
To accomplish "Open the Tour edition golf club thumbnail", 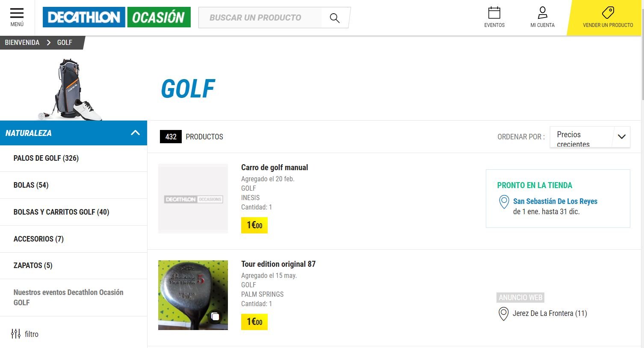I will click(x=193, y=295).
